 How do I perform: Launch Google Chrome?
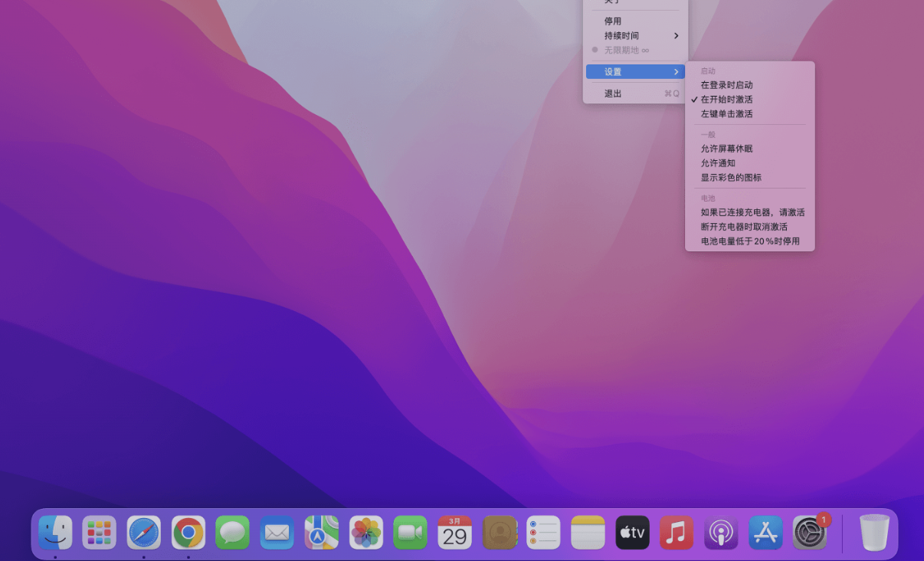[x=188, y=532]
